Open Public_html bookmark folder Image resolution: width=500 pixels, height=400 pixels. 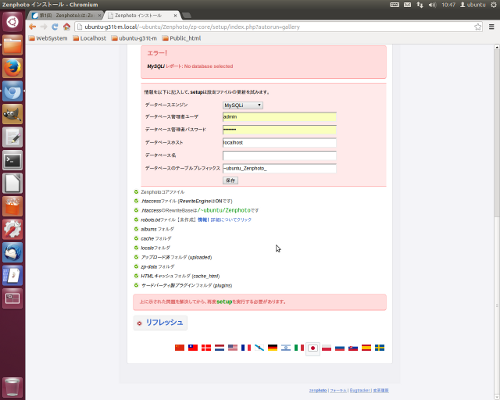click(x=182, y=38)
